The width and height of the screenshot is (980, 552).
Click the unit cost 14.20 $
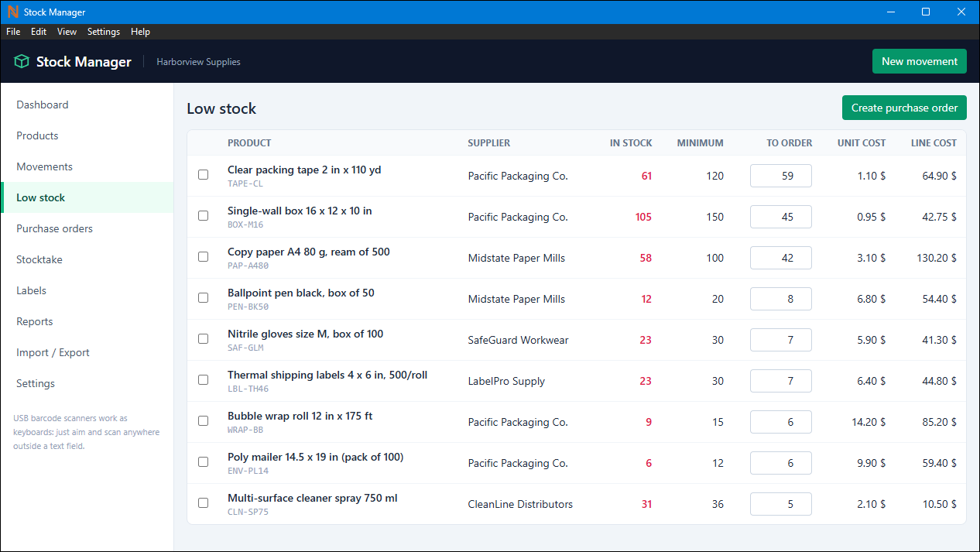click(869, 422)
